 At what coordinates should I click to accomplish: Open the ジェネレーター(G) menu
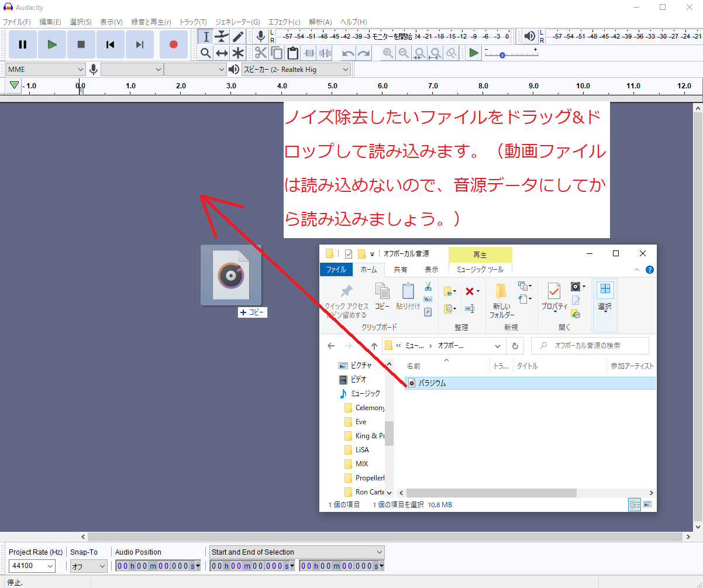(x=237, y=22)
